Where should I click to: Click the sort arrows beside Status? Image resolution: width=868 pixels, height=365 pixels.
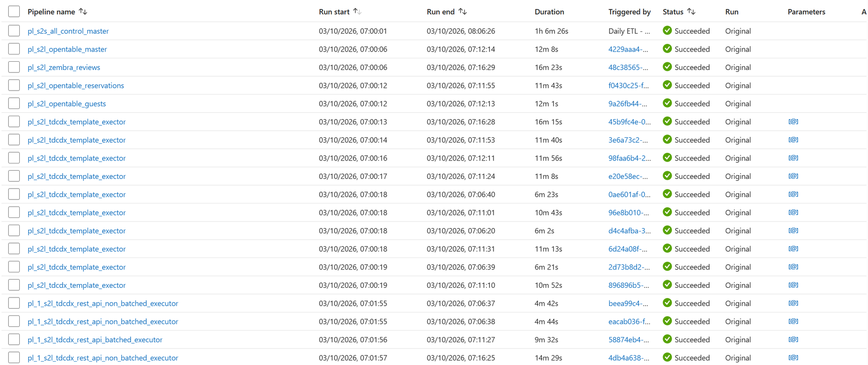(691, 12)
